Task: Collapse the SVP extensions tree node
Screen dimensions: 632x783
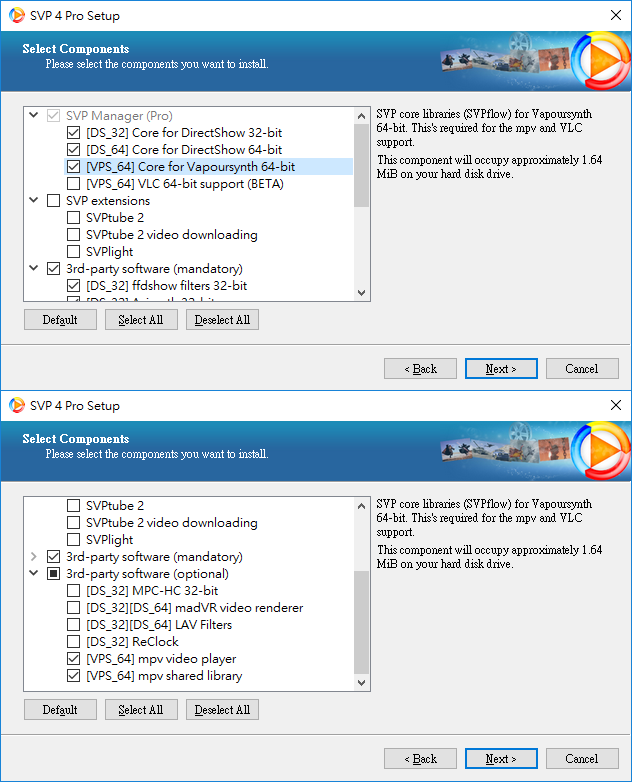Action: [33, 200]
